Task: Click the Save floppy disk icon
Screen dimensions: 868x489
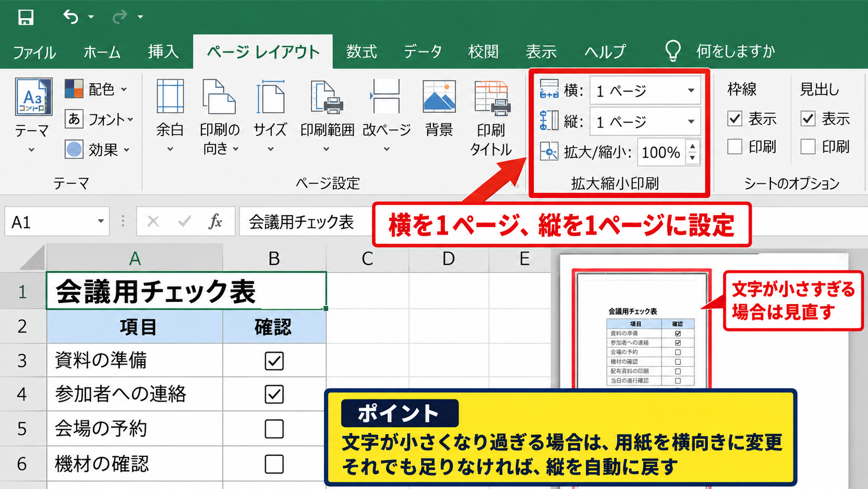Action: [x=25, y=17]
